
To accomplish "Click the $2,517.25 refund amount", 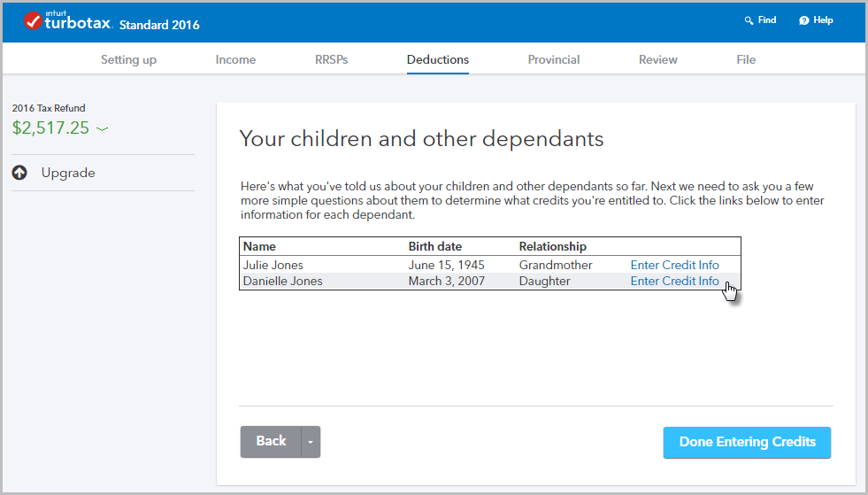I will [x=50, y=128].
